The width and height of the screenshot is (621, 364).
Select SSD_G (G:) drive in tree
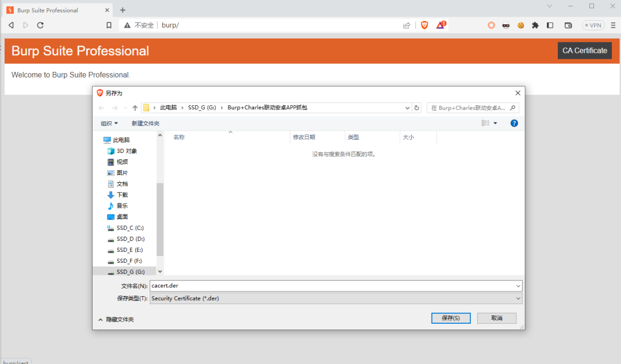(x=131, y=272)
